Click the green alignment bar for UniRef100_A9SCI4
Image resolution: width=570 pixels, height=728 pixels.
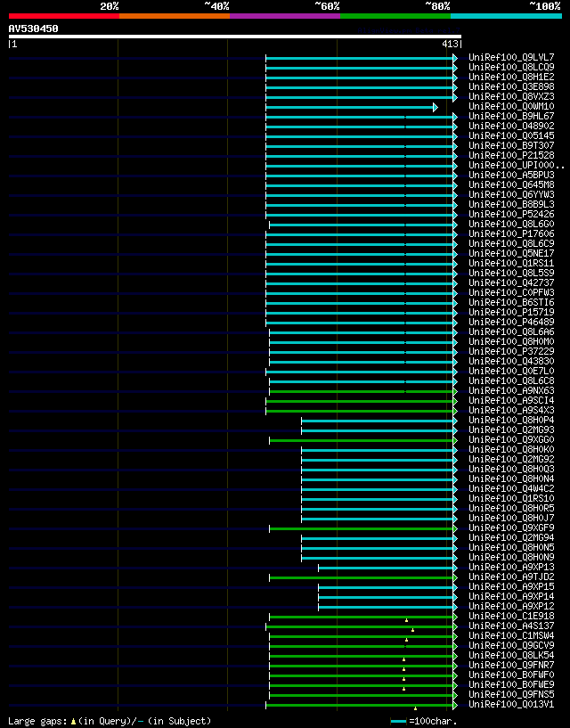[360, 401]
